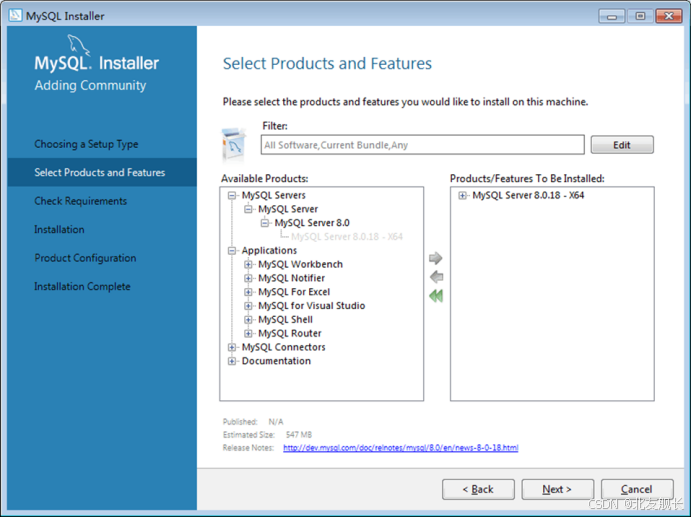The height and width of the screenshot is (518, 692).
Task: Go to Product Configuration step
Action: coord(85,258)
